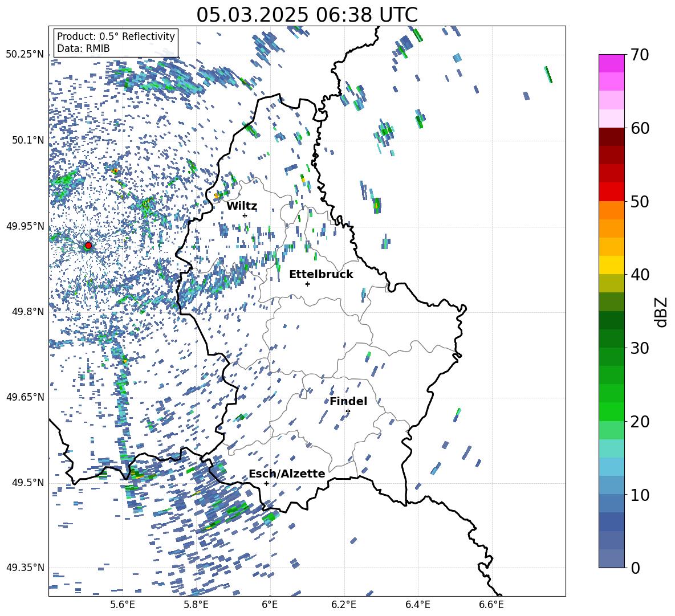Click the red radar location marker

click(x=88, y=245)
